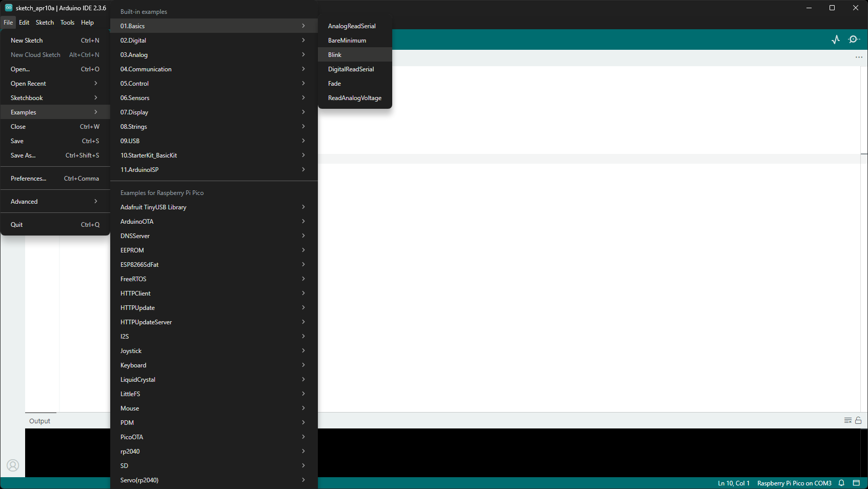Screen dimensions: 868x489
Task: Open the Blink example sketch
Action: click(x=335, y=55)
